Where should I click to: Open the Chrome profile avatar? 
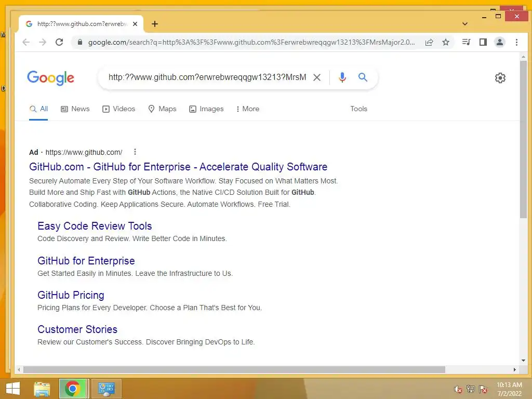pyautogui.click(x=500, y=42)
